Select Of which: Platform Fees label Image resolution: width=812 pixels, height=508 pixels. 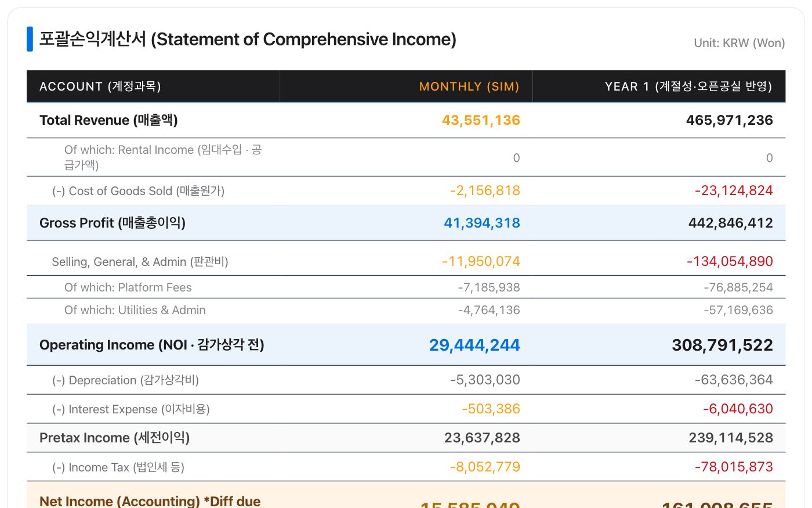(x=128, y=287)
